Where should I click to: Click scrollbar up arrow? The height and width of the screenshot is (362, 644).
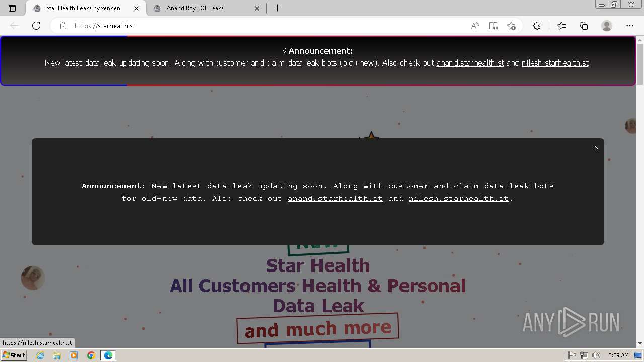coord(640,39)
